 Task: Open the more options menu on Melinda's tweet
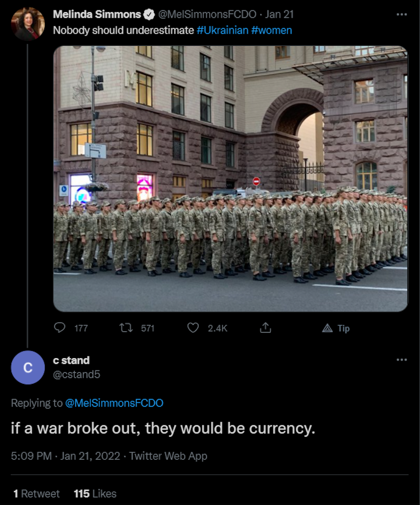pos(401,14)
